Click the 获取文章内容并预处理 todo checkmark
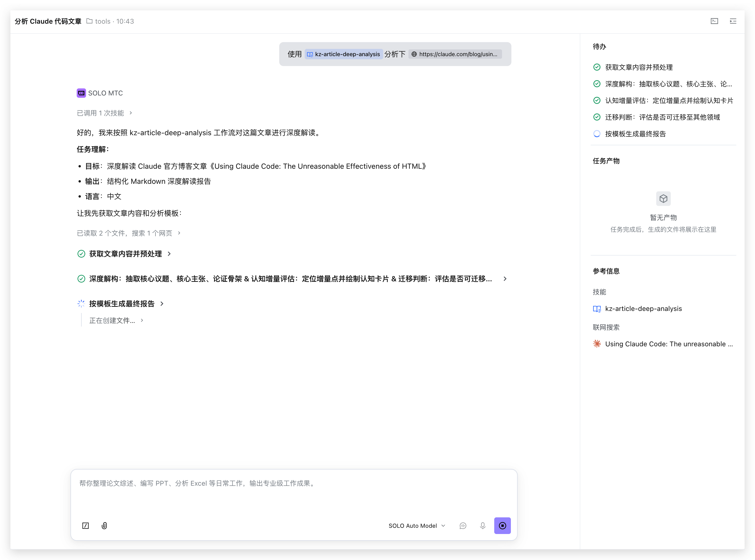The image size is (755, 560). (597, 67)
